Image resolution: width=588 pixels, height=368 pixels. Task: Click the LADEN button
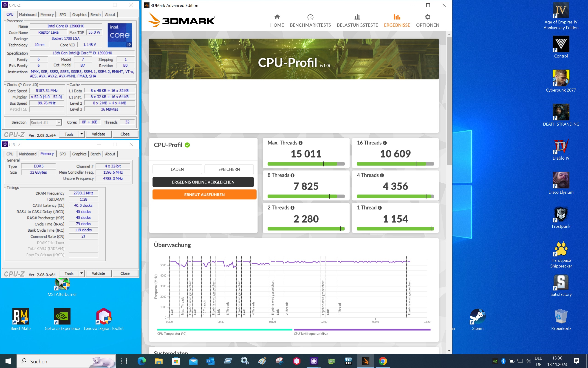coord(177,169)
